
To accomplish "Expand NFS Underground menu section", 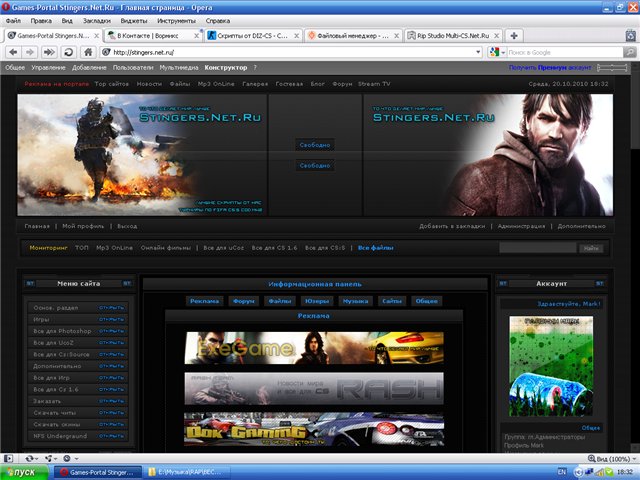I will click(x=111, y=436).
